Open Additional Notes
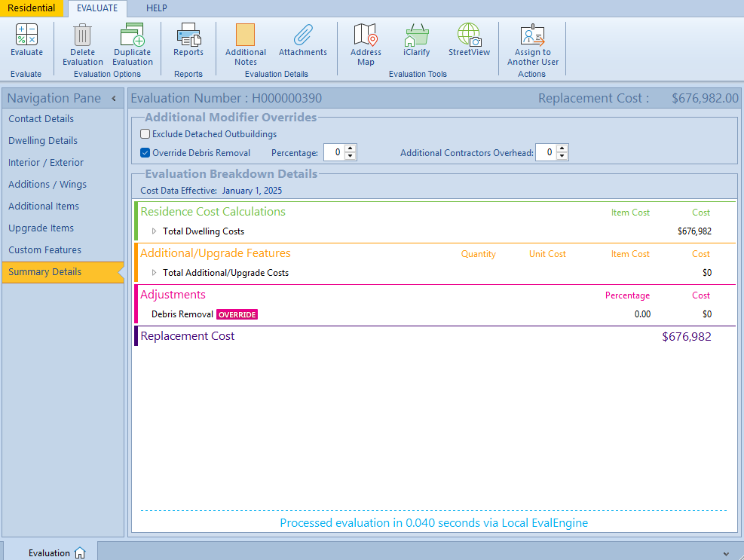 pos(245,35)
